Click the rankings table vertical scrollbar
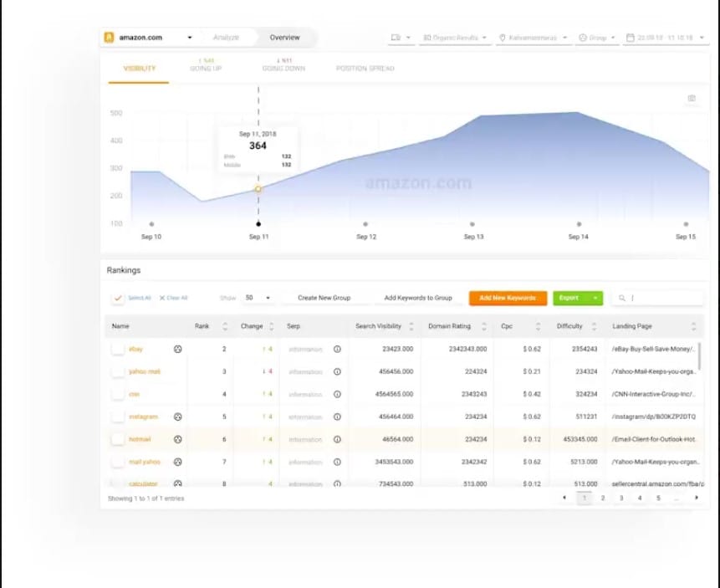This screenshot has height=588, width=720. coord(699,356)
